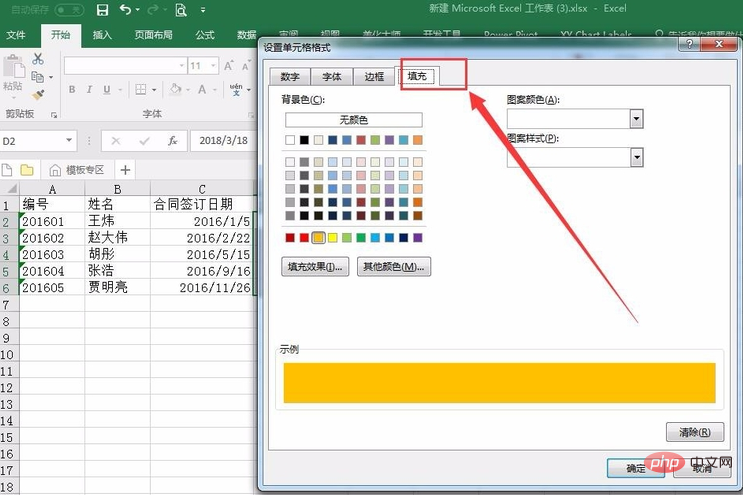Toggle Italic formatting
The width and height of the screenshot is (743, 495).
tap(89, 89)
